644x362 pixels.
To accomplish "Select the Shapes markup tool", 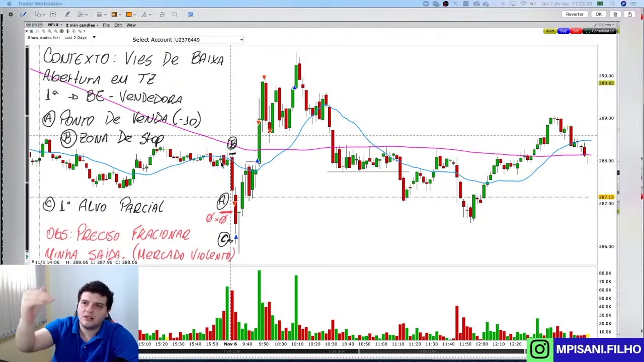I will click(37, 15).
